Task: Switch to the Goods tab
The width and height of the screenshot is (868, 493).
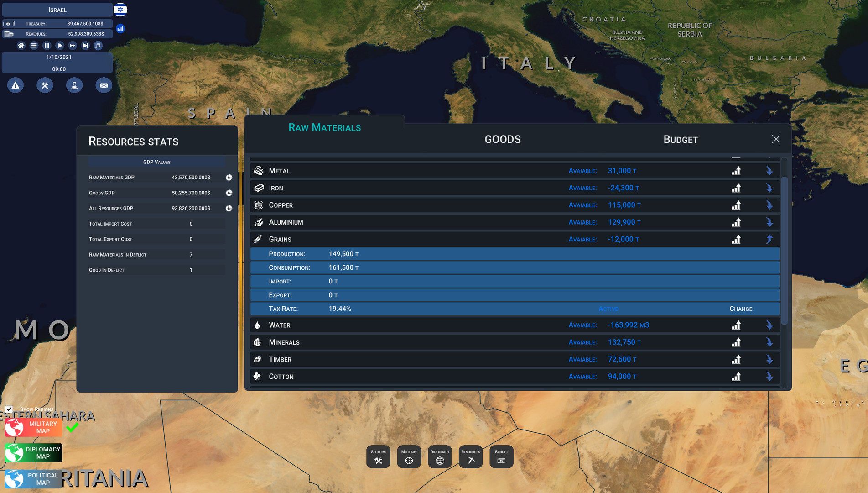Action: pos(502,140)
